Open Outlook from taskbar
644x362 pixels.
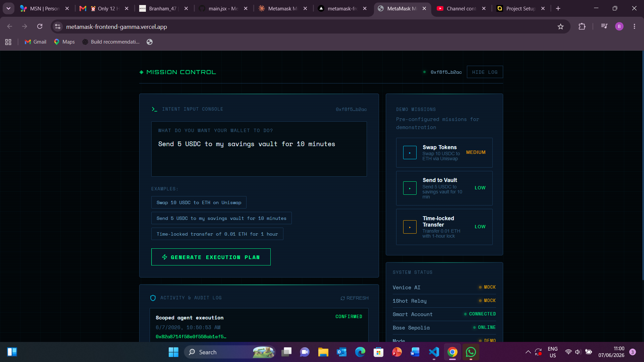point(341,352)
